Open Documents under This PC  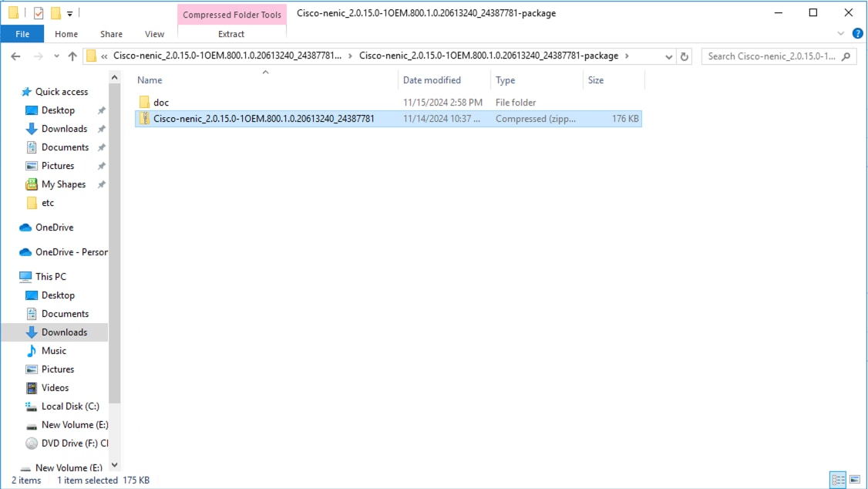pos(65,313)
